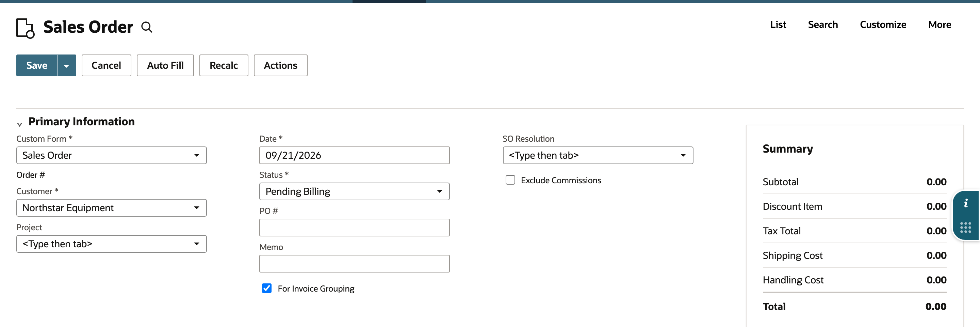Click the Handling Cost label in Summary

coord(793,280)
